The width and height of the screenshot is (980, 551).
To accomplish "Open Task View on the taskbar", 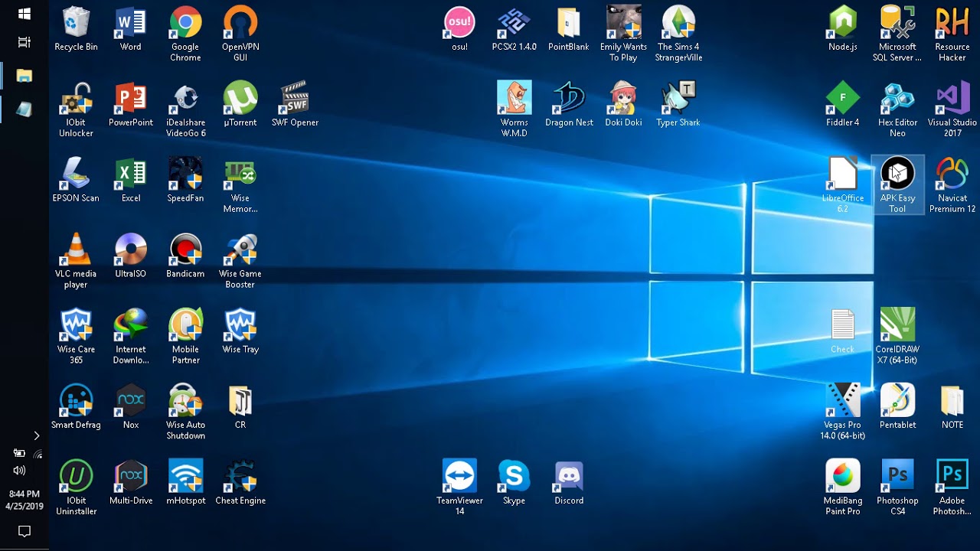I will (24, 43).
